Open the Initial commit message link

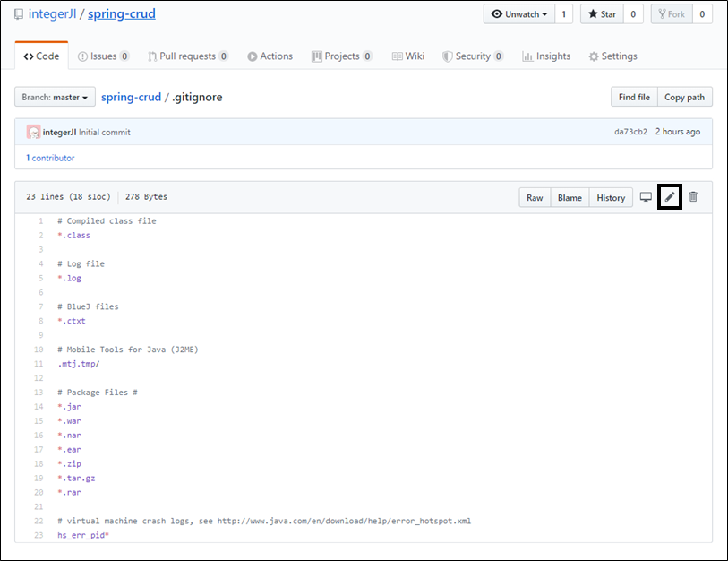(105, 132)
